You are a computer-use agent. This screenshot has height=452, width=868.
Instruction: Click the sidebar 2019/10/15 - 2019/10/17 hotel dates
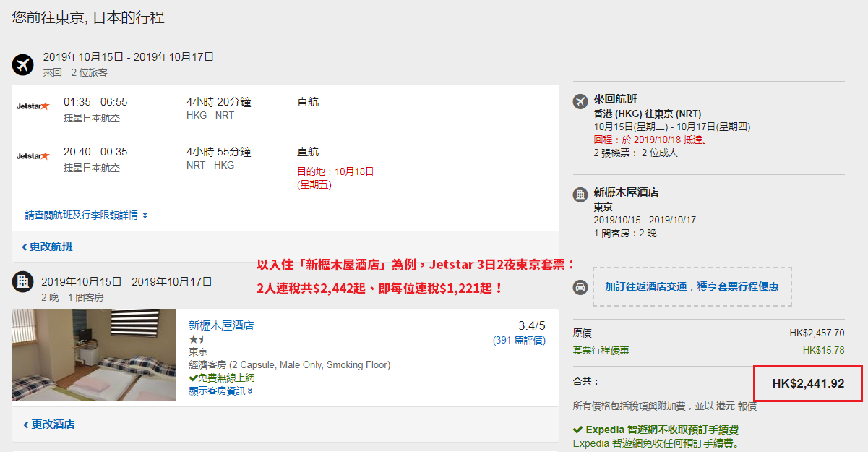coord(645,220)
